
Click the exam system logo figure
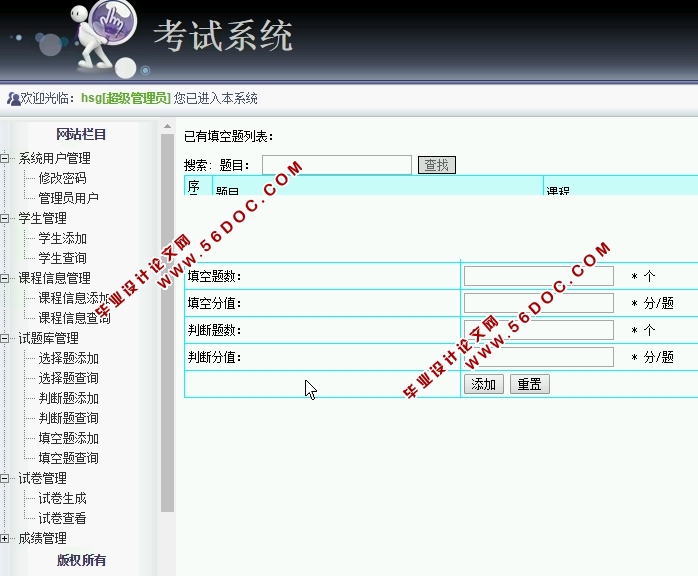(102, 37)
